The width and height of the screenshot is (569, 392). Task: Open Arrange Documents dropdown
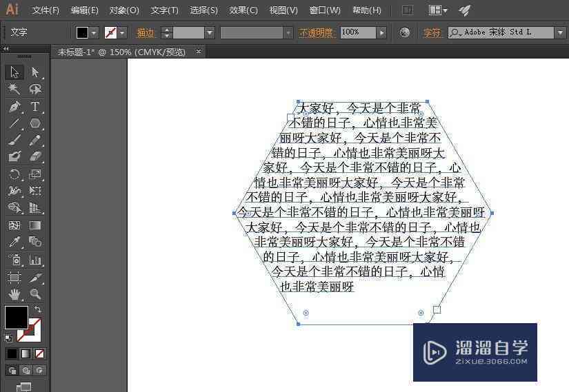click(x=438, y=10)
